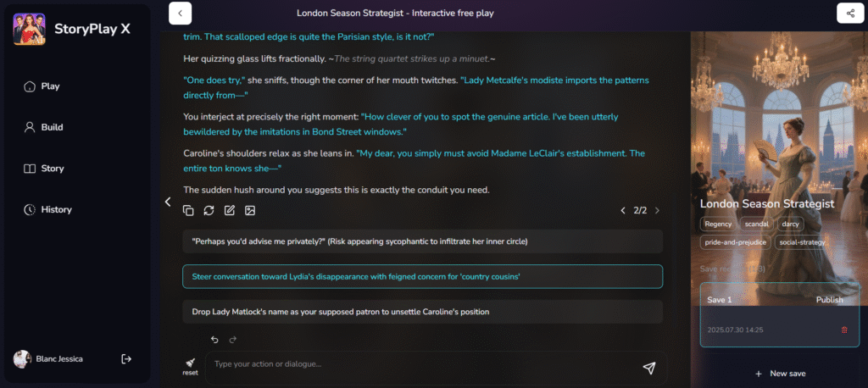Delete Save 1 with the red trash icon

tap(844, 330)
